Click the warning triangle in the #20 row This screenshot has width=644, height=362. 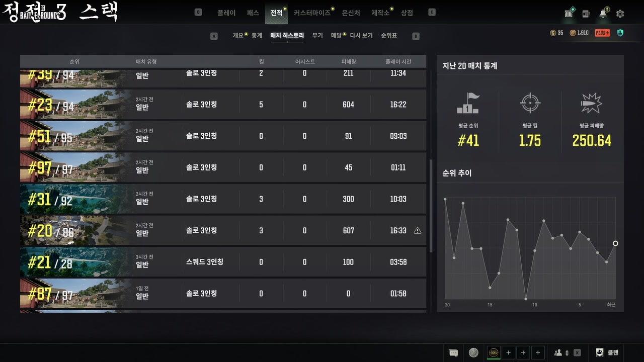[418, 231]
